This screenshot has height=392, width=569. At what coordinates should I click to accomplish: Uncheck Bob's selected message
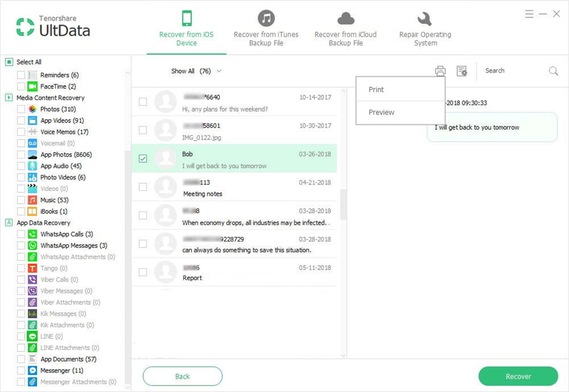[x=142, y=158]
